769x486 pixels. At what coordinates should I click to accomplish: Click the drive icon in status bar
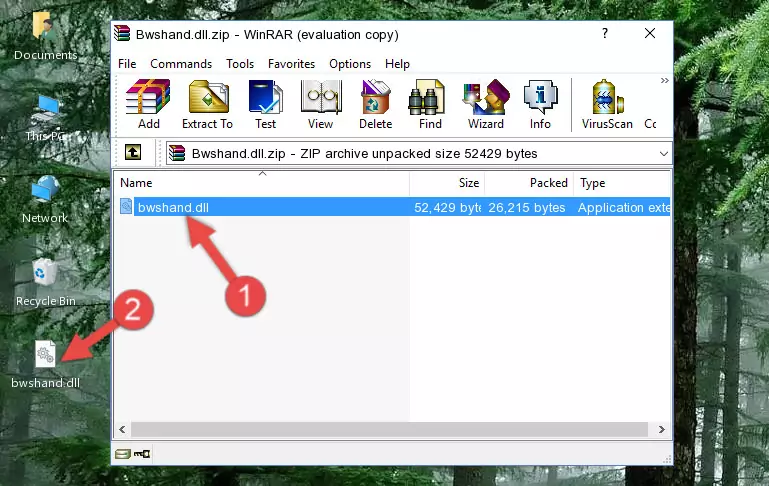pos(122,454)
